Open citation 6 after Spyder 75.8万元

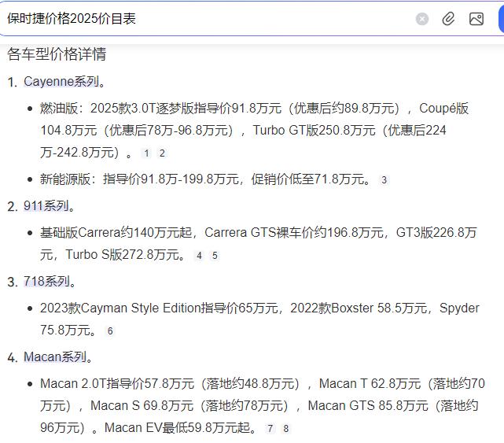[110, 330]
